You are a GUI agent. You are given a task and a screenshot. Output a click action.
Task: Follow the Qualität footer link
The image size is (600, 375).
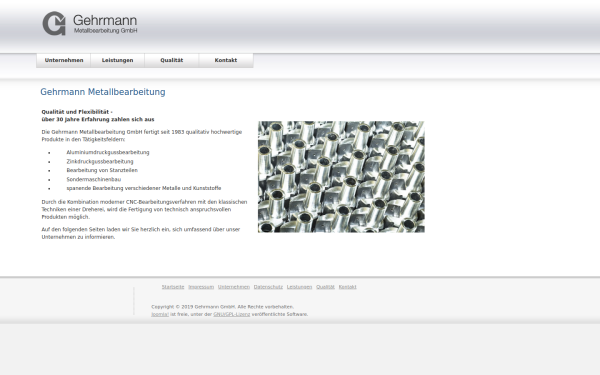pos(325,287)
